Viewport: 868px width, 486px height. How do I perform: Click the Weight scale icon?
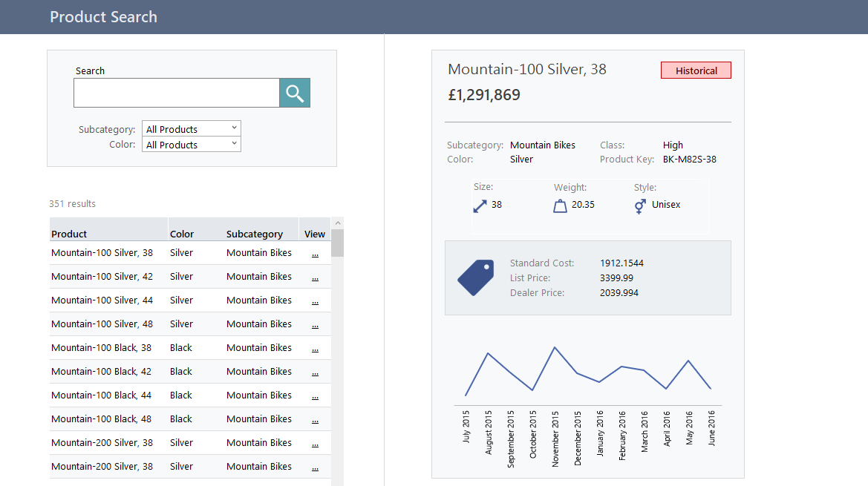point(561,205)
